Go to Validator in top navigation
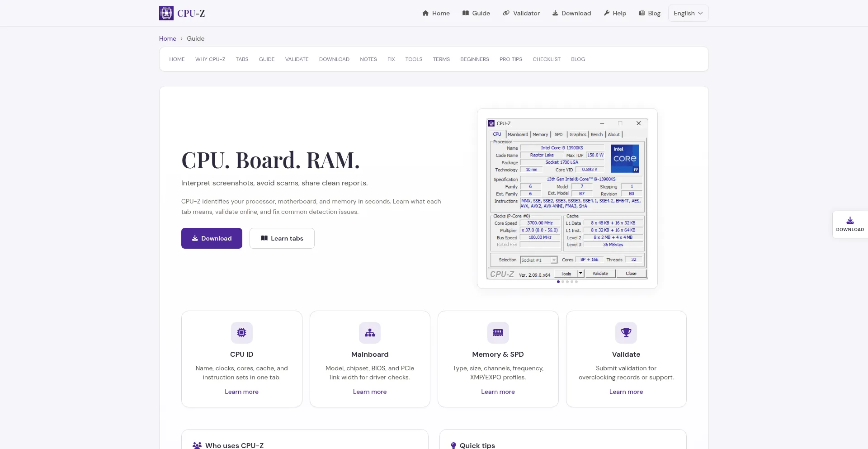The height and width of the screenshot is (449, 868). (521, 13)
